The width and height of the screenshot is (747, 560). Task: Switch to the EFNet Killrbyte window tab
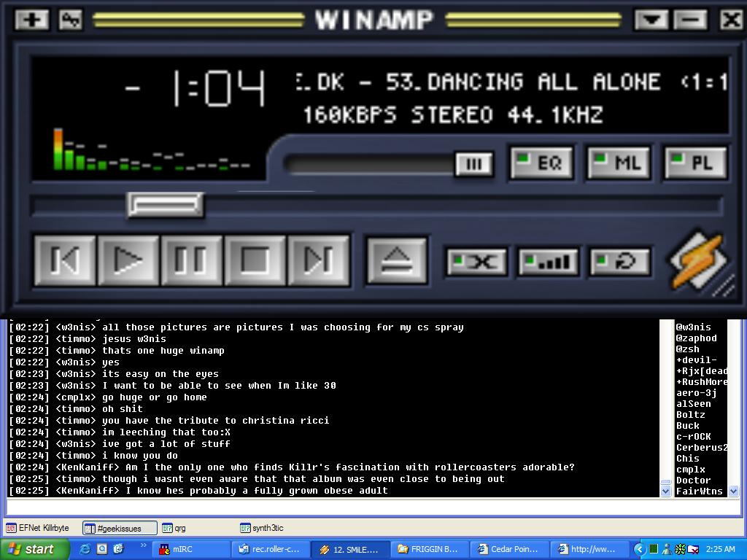click(37, 528)
